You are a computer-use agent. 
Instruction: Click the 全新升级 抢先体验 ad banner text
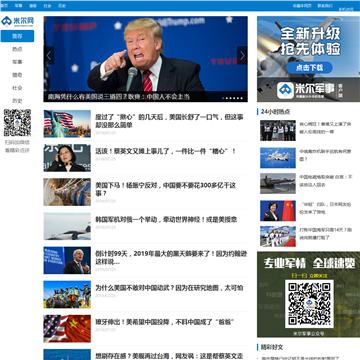310,41
